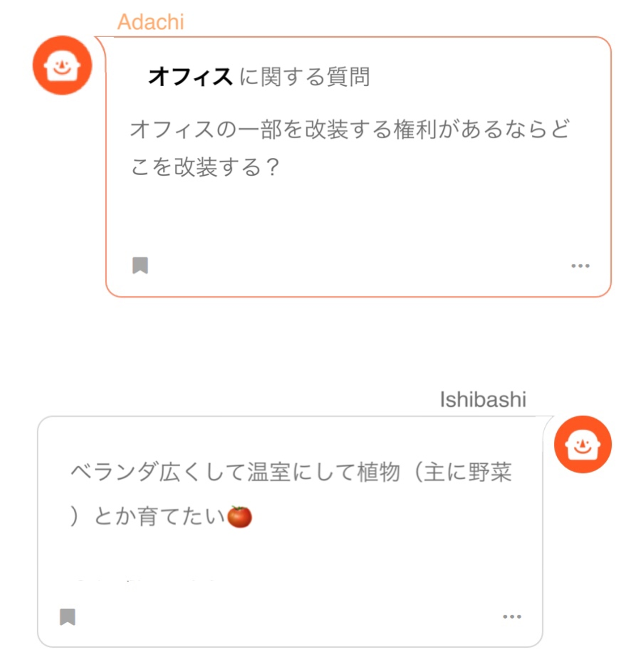Bookmark Adachi's office question
This screenshot has height=670, width=644.
(x=140, y=265)
